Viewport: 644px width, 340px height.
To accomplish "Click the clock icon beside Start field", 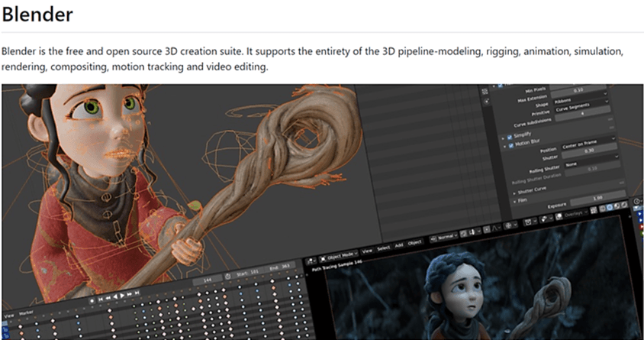I will 228,275.
